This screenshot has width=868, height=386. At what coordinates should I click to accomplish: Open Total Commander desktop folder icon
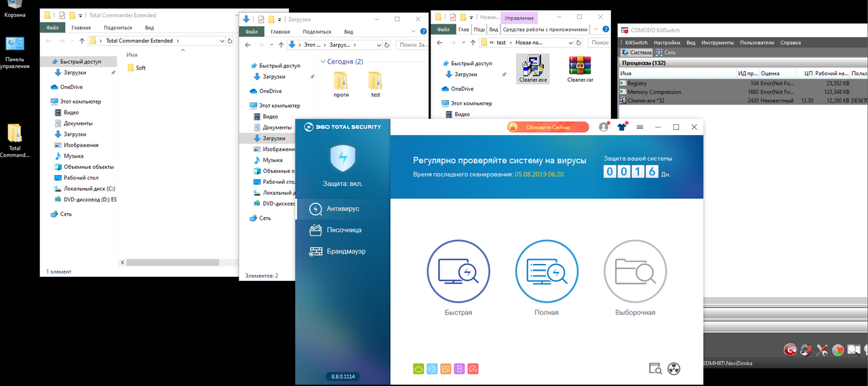click(15, 141)
